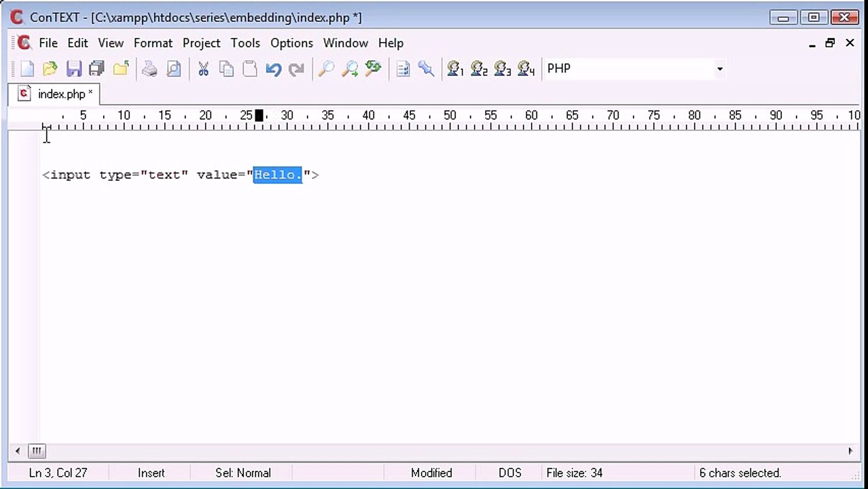Run user command 3 icon
The height and width of the screenshot is (489, 868).
coord(503,69)
